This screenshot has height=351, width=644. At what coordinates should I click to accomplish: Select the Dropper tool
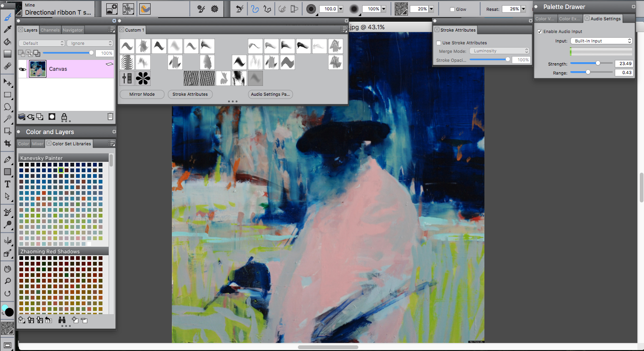pos(8,30)
